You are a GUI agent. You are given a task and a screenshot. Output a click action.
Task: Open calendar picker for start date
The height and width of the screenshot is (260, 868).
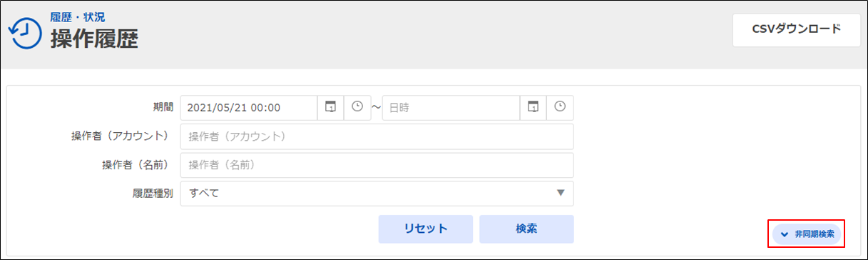click(330, 107)
